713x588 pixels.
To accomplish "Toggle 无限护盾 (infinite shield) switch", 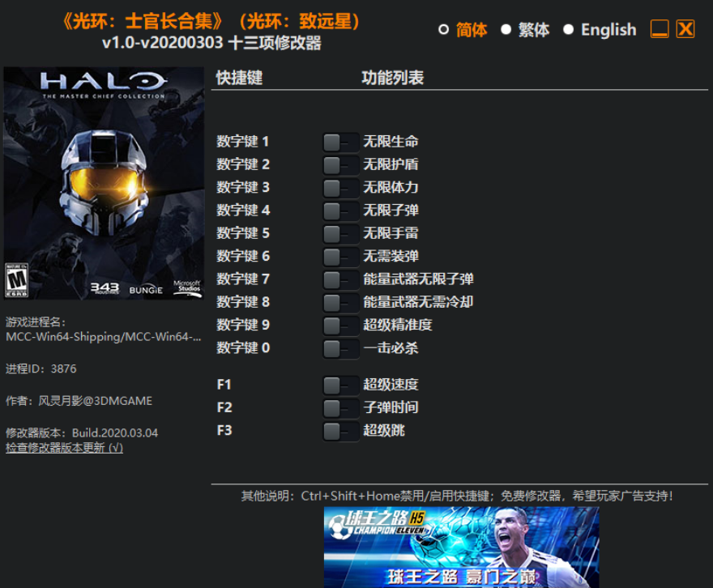I will [x=340, y=165].
